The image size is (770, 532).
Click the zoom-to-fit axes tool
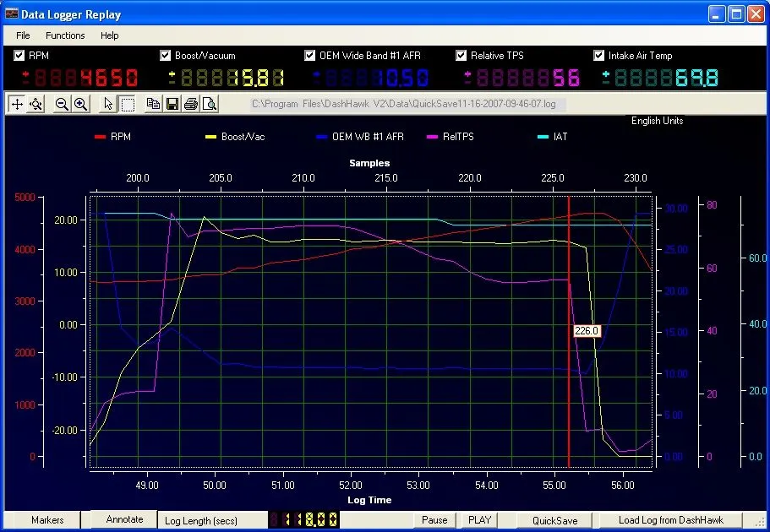(35, 104)
